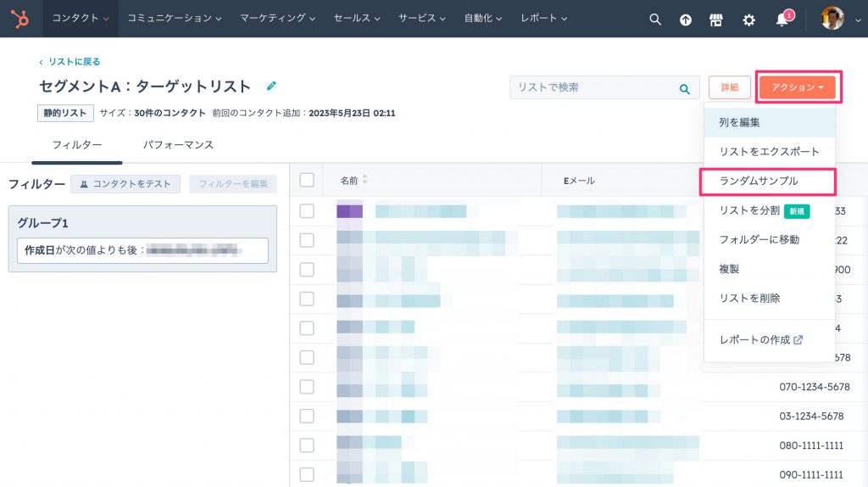
Task: Open notifications bell
Action: coord(782,20)
